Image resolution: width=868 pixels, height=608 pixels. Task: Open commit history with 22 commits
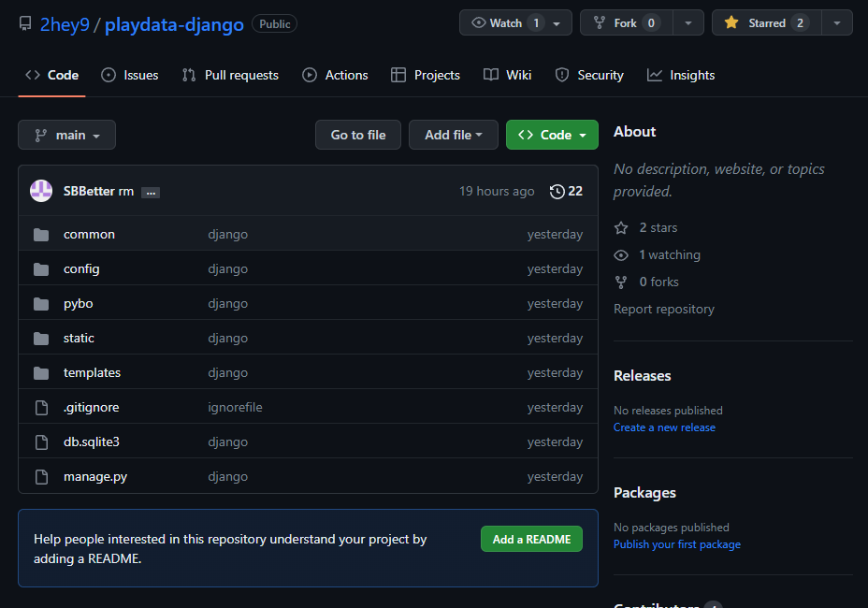(x=566, y=191)
